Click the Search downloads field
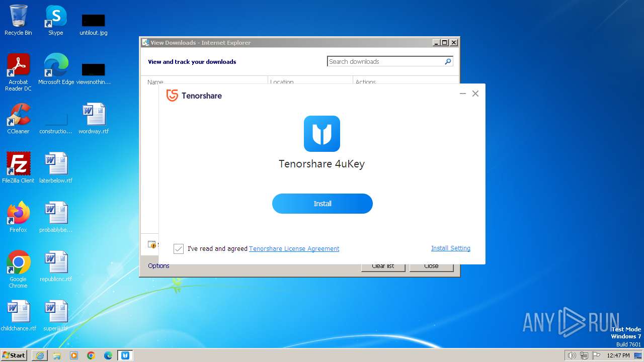The height and width of the screenshot is (362, 644). pyautogui.click(x=385, y=61)
